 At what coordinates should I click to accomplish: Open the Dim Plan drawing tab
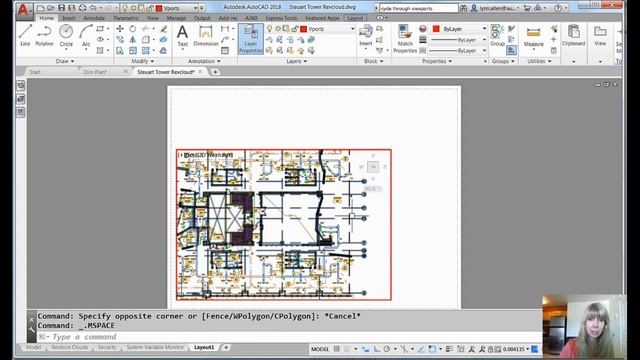[x=95, y=72]
